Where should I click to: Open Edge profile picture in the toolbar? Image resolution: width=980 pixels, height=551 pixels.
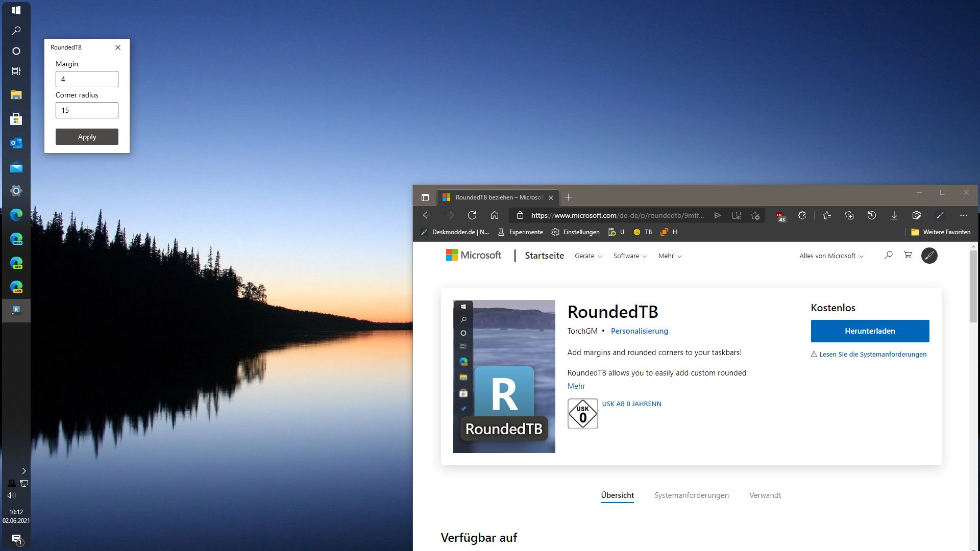(940, 215)
